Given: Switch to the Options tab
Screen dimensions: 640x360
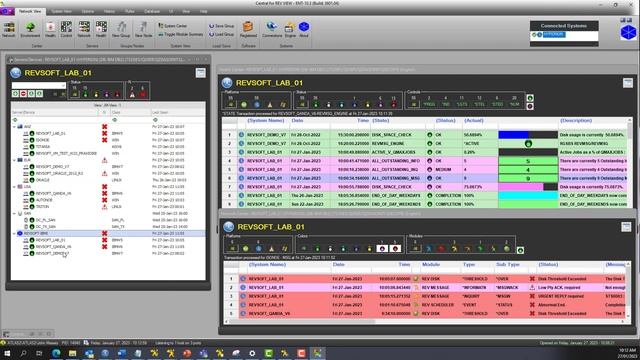Looking at the screenshot, I should (88, 11).
